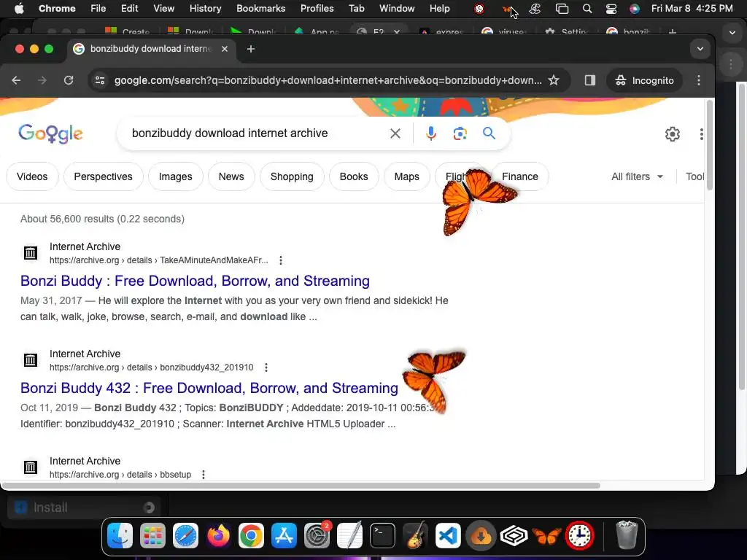Image resolution: width=747 pixels, height=560 pixels.
Task: Submit search using magnifying glass icon
Action: click(489, 133)
